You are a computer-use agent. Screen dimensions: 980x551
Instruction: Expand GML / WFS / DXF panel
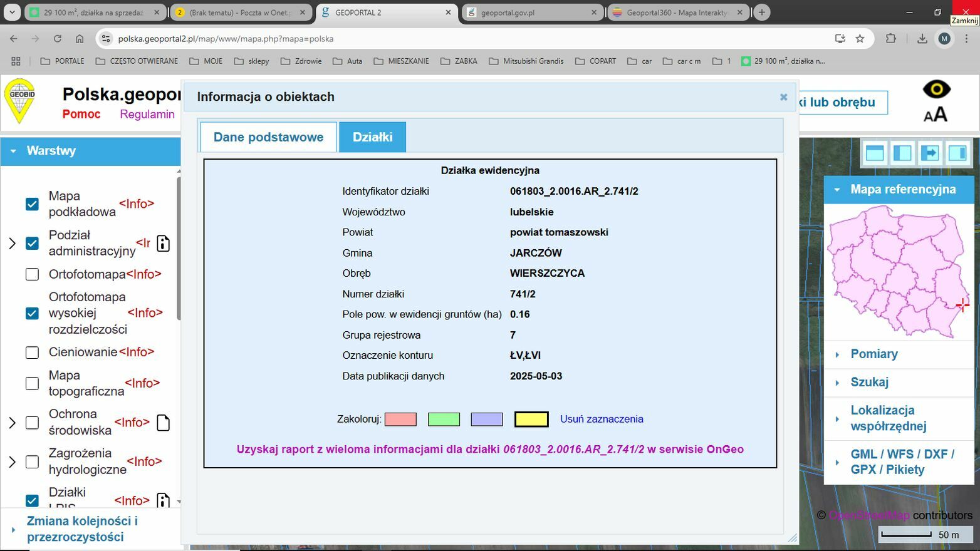899,462
